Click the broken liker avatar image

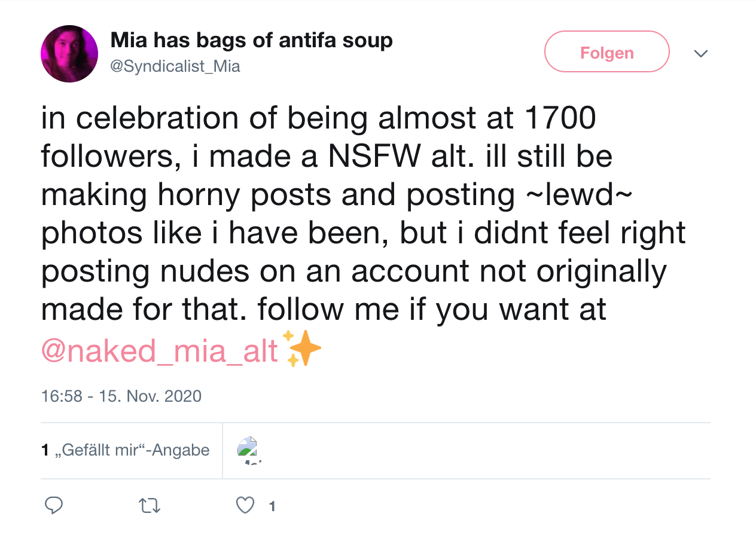point(246,448)
